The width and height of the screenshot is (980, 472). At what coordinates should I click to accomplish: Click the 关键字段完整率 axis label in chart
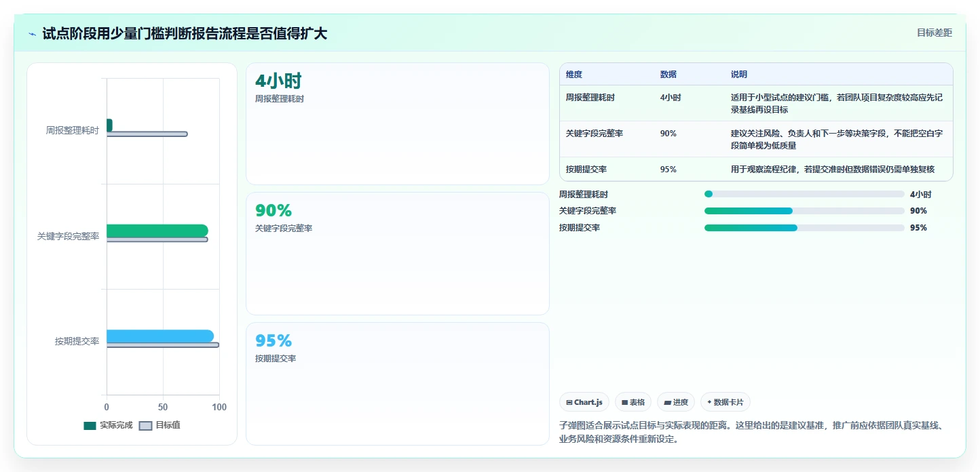[68, 236]
